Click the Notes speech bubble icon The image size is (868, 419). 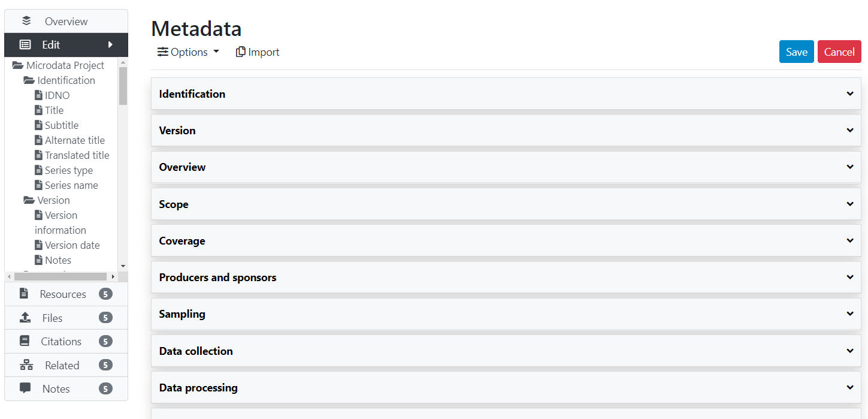click(x=25, y=388)
